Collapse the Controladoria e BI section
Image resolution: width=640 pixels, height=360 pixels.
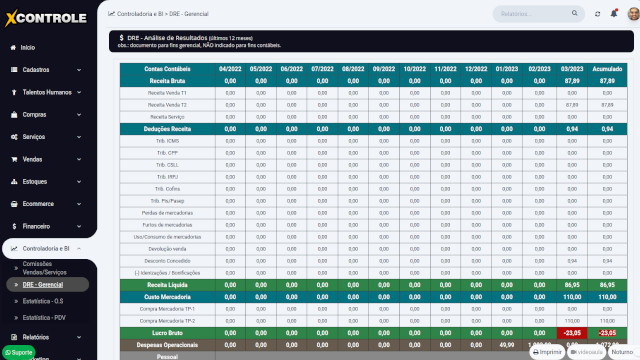[79, 249]
